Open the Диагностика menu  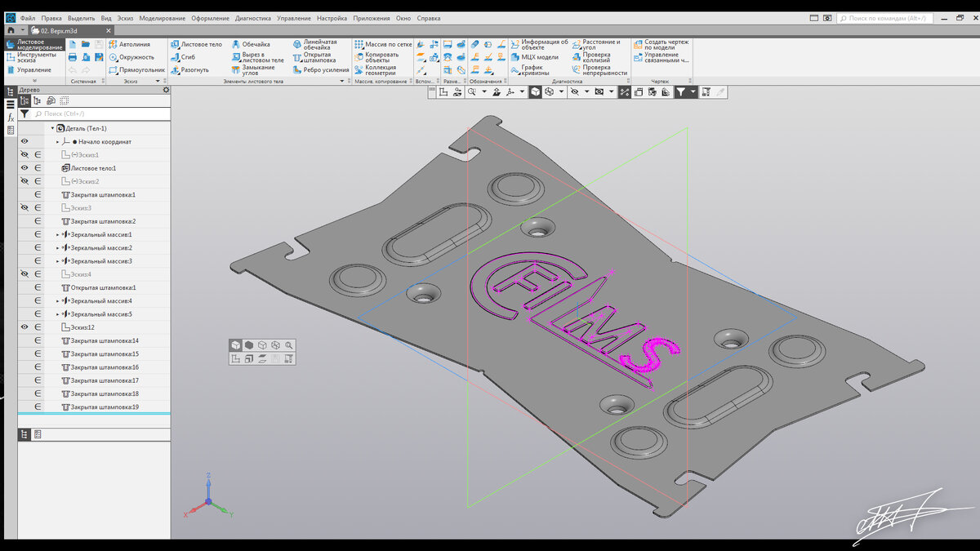click(x=253, y=18)
